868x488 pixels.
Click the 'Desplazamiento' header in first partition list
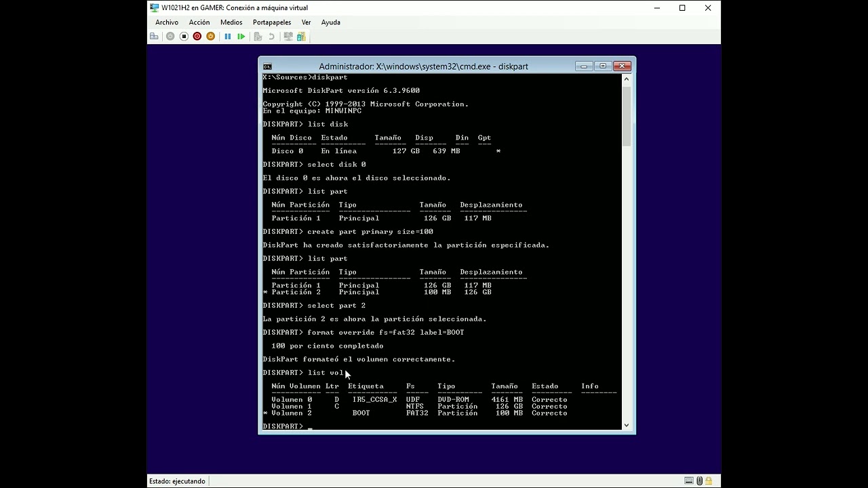tap(492, 205)
